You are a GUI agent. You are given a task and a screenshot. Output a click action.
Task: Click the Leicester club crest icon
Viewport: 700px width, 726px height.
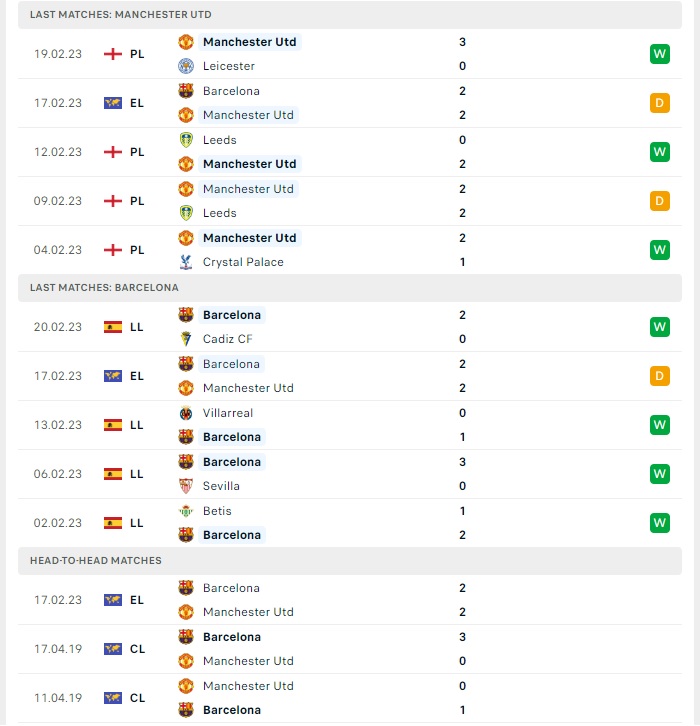(186, 66)
